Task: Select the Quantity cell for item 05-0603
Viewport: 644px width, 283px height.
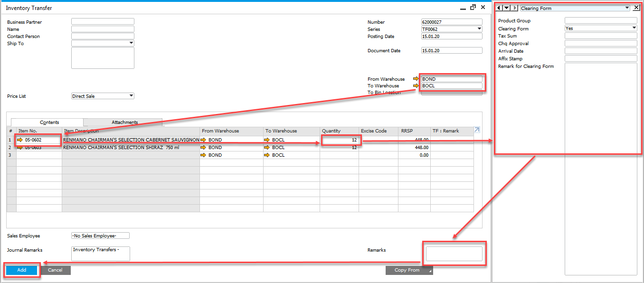Action: 339,148
